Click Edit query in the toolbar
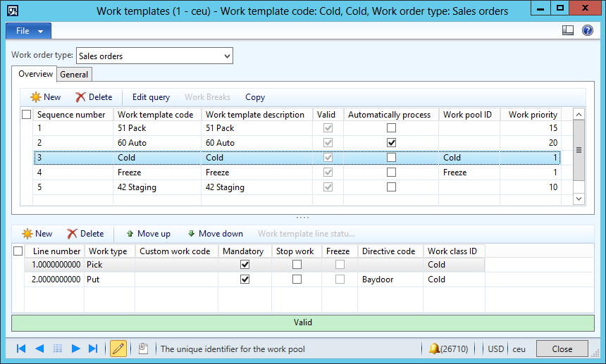 [151, 97]
